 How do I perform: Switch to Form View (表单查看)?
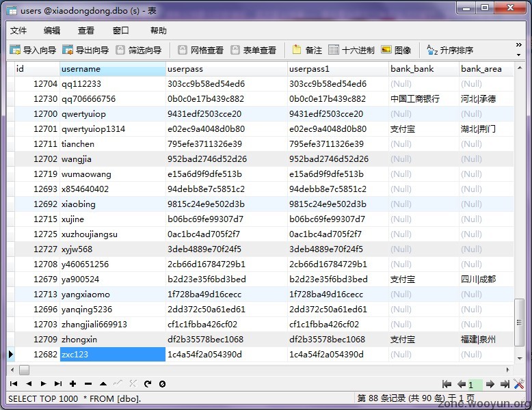point(254,50)
